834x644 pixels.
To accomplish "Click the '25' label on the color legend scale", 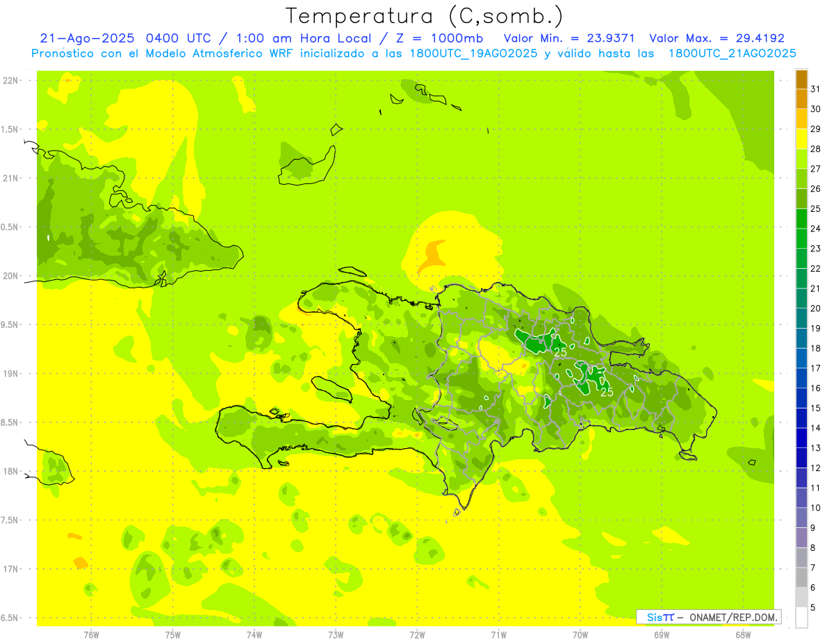I will coord(816,208).
